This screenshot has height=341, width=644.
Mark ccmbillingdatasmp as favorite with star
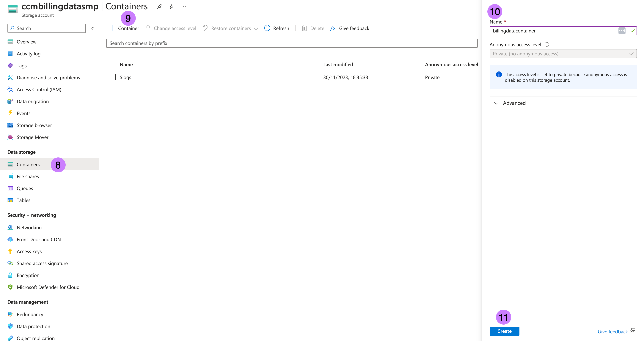click(x=172, y=7)
